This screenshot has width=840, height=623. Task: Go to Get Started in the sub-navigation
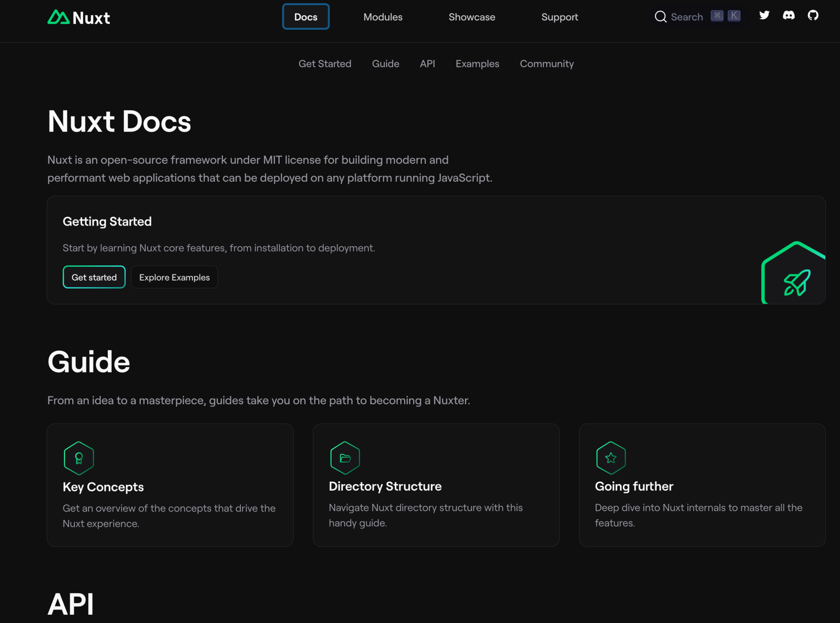point(324,64)
